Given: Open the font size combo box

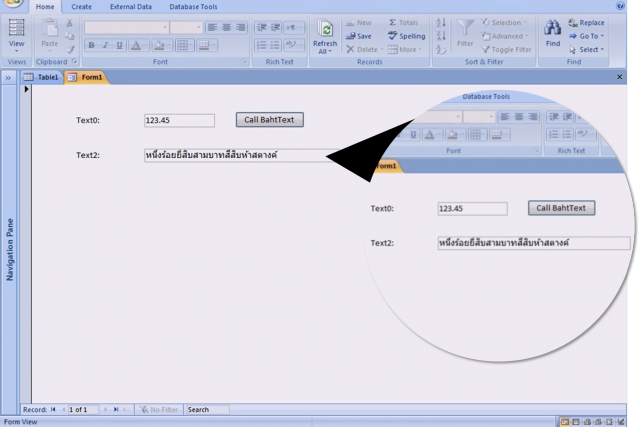Looking at the screenshot, I should [186, 27].
